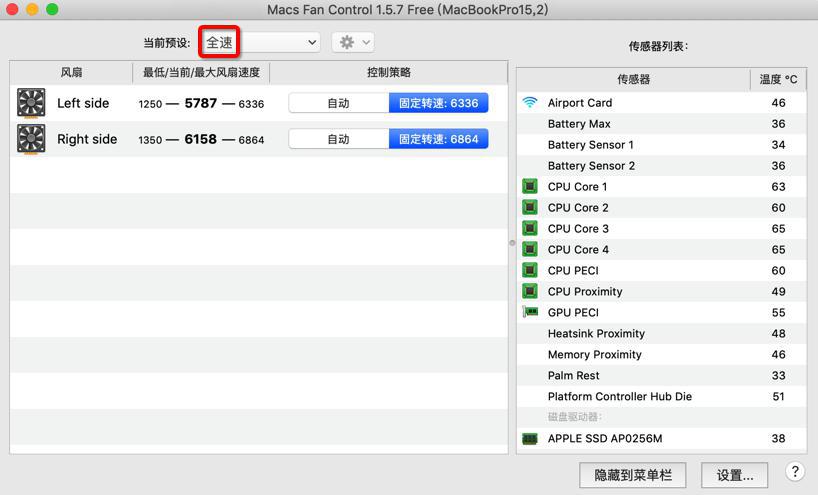
Task: Set Left side fan to 自动
Action: tap(339, 103)
